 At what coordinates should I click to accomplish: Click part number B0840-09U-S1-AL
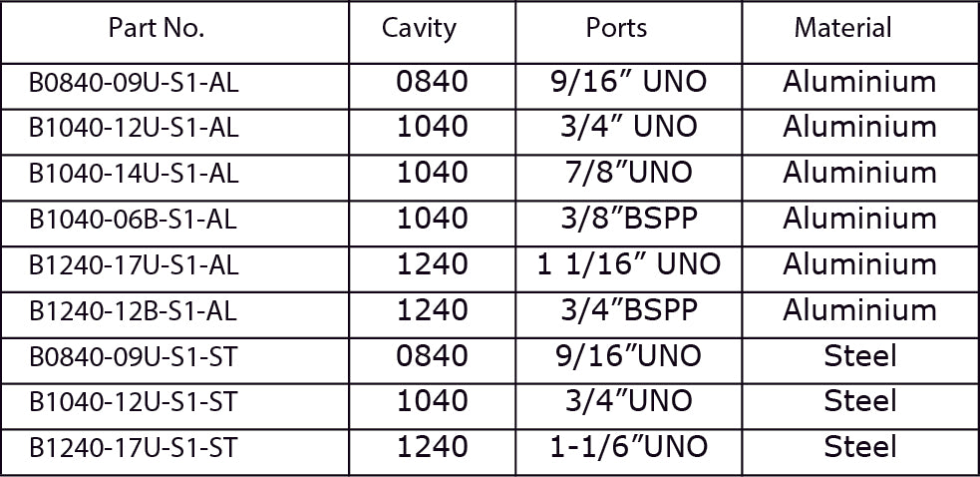[x=135, y=83]
